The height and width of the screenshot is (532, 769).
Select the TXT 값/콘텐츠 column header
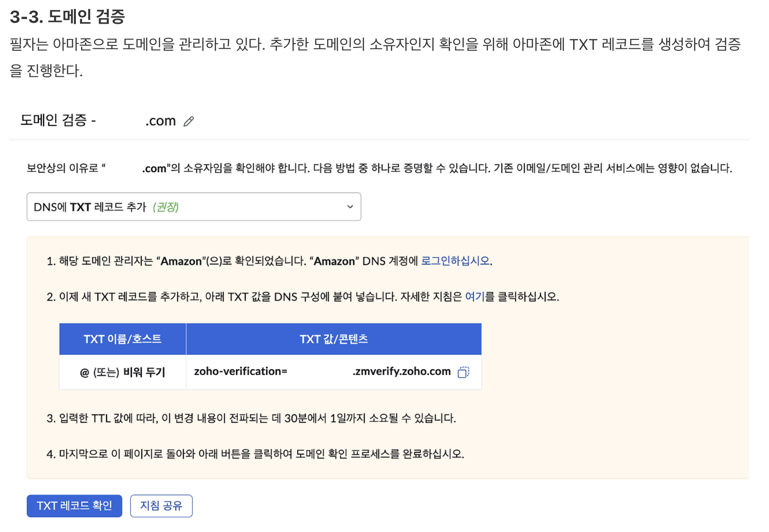(x=334, y=339)
